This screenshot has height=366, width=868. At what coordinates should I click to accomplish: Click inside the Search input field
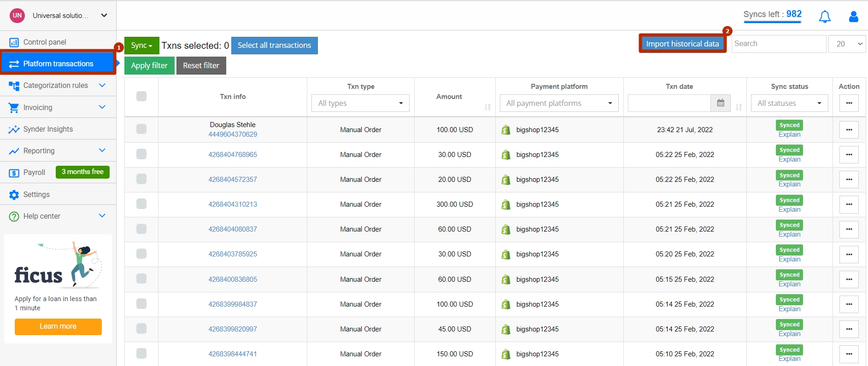[x=779, y=44]
